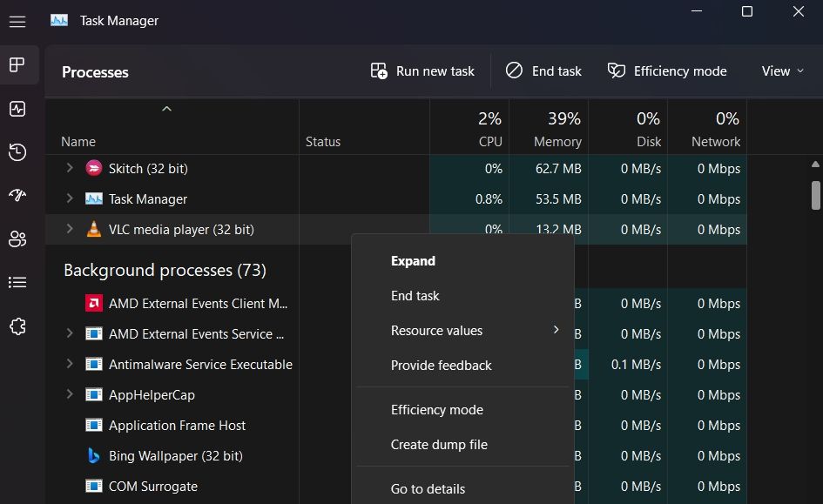Select the Background processes (73) group header
The width and height of the screenshot is (823, 504).
pos(165,270)
